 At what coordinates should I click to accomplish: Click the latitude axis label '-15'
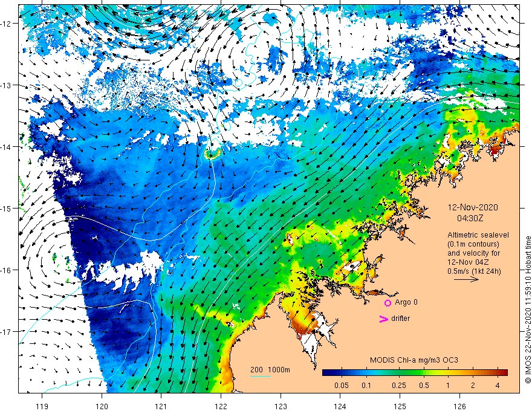tap(7, 208)
